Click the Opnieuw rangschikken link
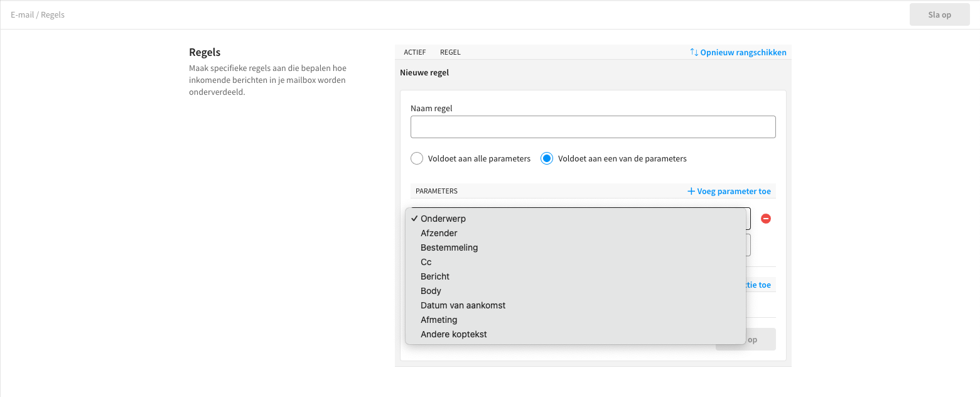The width and height of the screenshot is (980, 397). pos(743,52)
